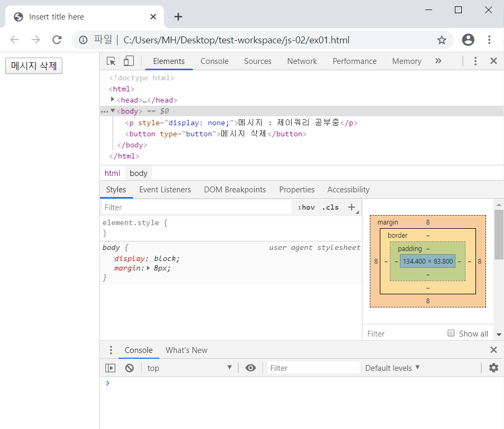Close the 'Insert title here' tab

(x=153, y=17)
